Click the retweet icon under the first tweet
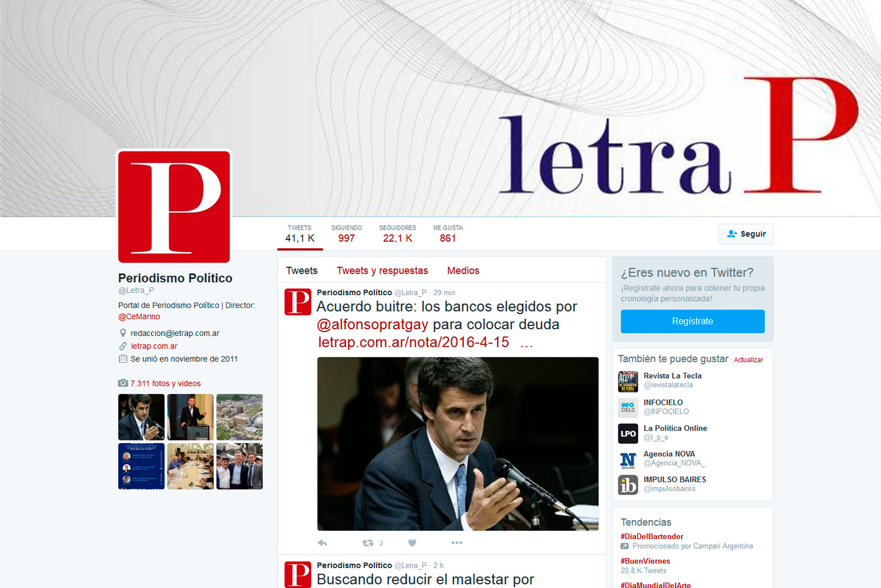The width and height of the screenshot is (881, 588). pyautogui.click(x=368, y=543)
